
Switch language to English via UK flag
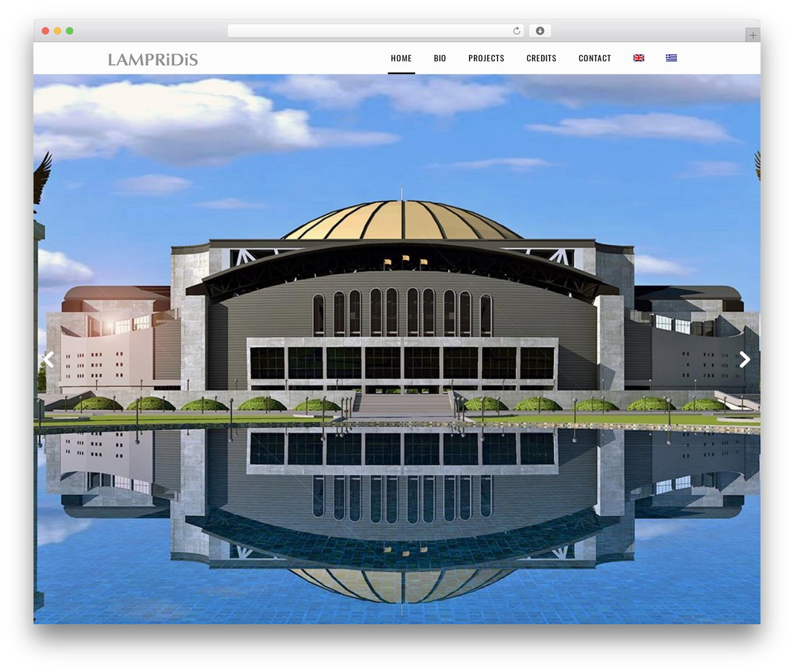[639, 58]
